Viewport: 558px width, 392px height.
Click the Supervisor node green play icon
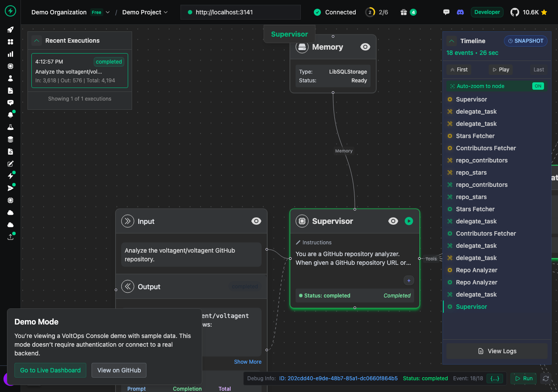pos(409,221)
